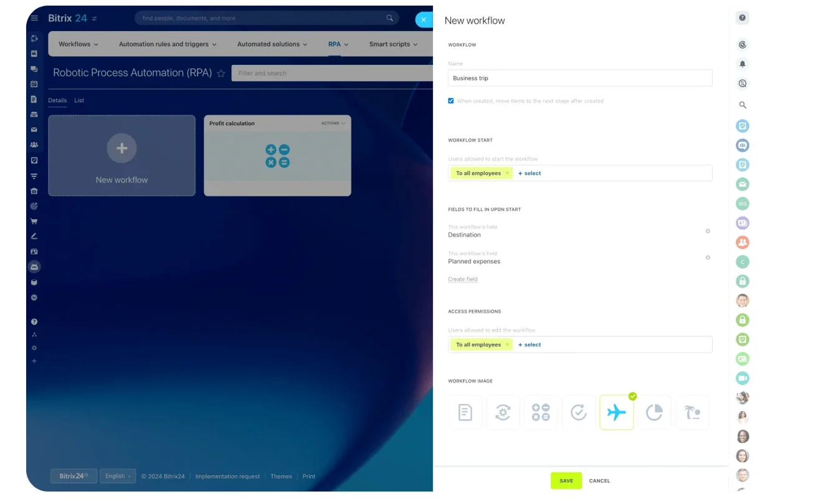Click the SAVE button
This screenshot has height=504, width=813.
pos(566,480)
